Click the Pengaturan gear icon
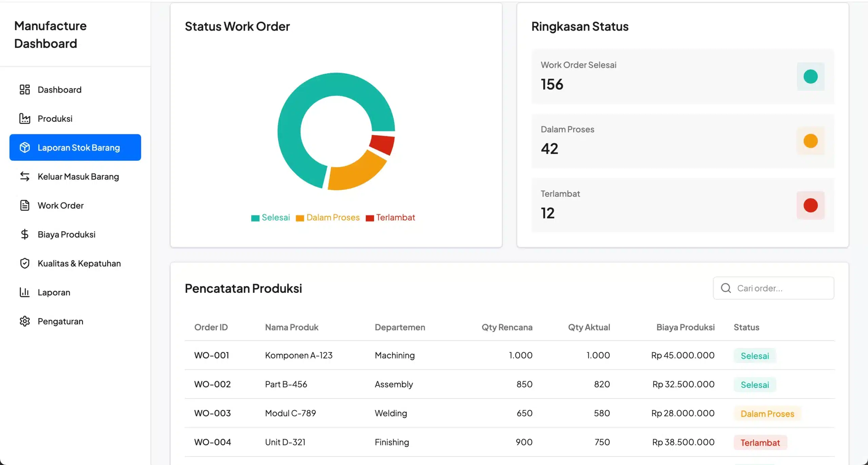This screenshot has height=465, width=868. click(x=25, y=321)
